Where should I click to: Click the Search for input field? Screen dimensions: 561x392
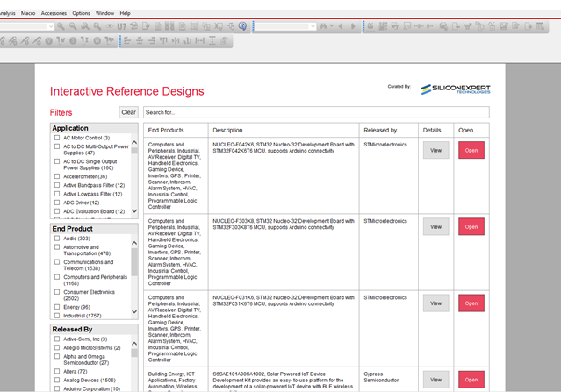click(316, 112)
